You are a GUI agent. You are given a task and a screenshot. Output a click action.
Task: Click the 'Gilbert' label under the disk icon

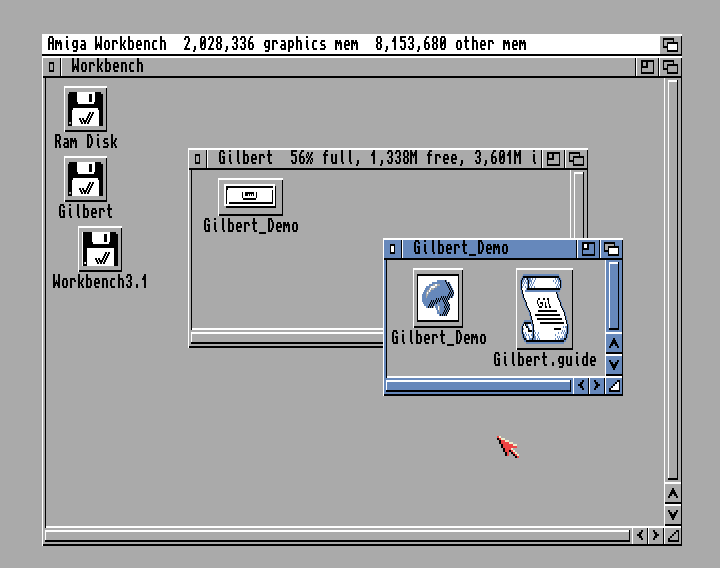85,211
